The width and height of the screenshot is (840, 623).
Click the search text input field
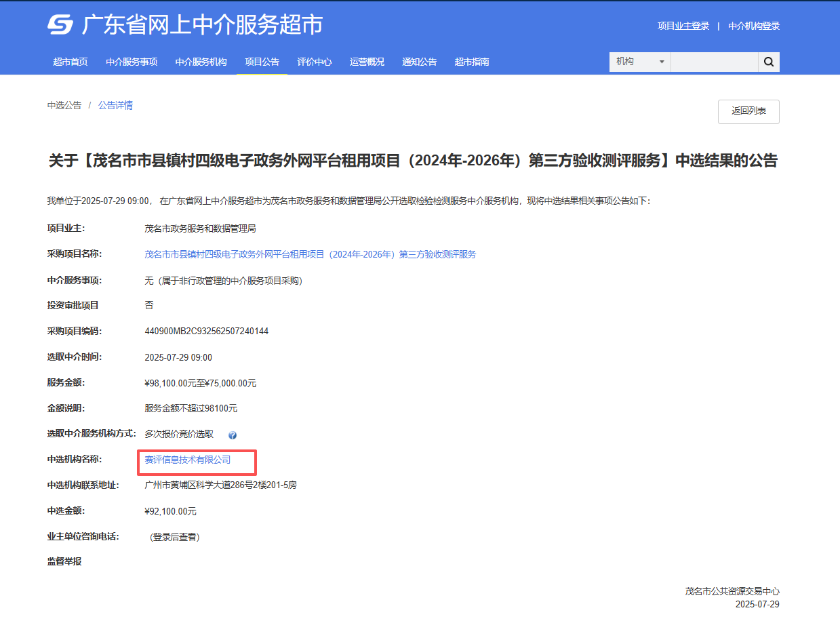(714, 62)
